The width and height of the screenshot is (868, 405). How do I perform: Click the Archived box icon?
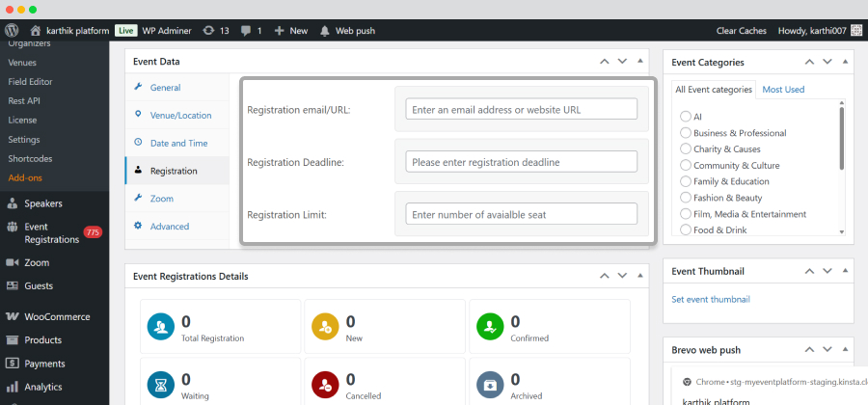(491, 385)
